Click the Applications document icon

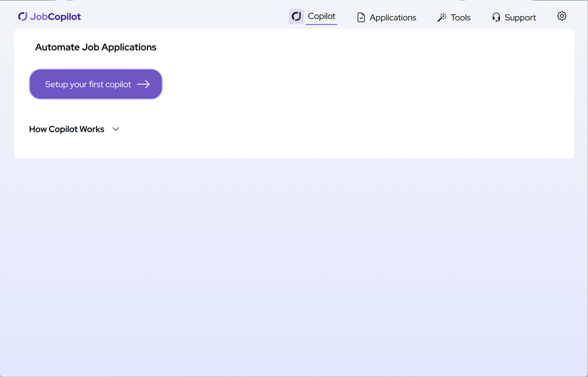tap(361, 18)
